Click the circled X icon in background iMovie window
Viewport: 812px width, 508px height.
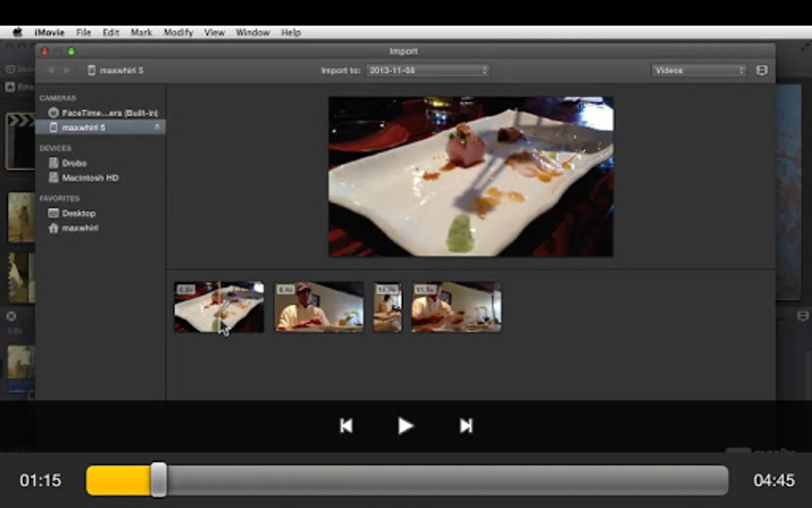pos(11,316)
